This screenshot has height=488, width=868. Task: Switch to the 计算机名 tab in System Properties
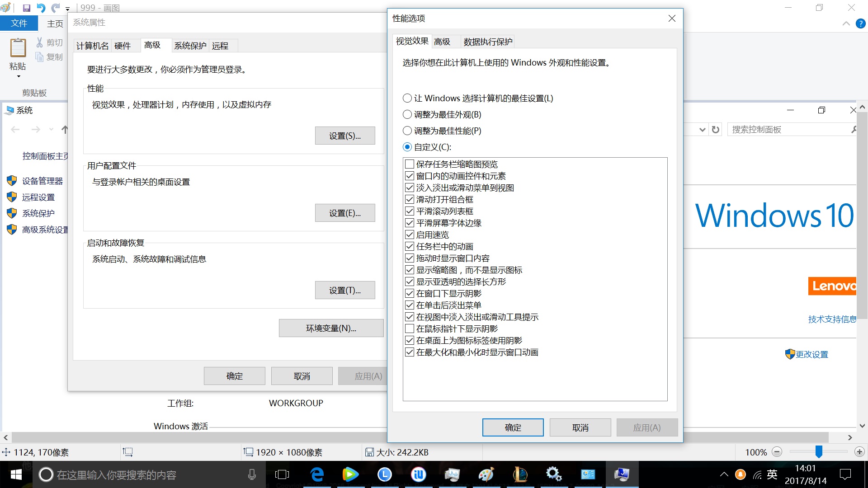point(92,45)
